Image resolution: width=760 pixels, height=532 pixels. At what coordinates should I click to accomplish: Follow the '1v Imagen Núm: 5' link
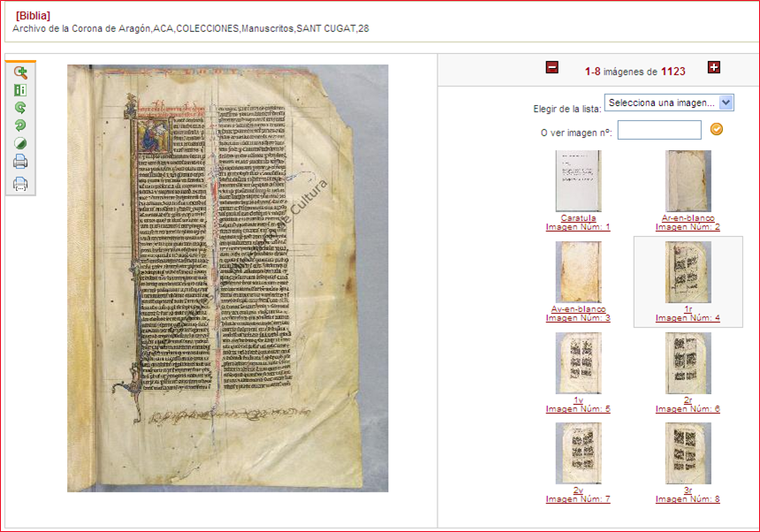click(578, 405)
